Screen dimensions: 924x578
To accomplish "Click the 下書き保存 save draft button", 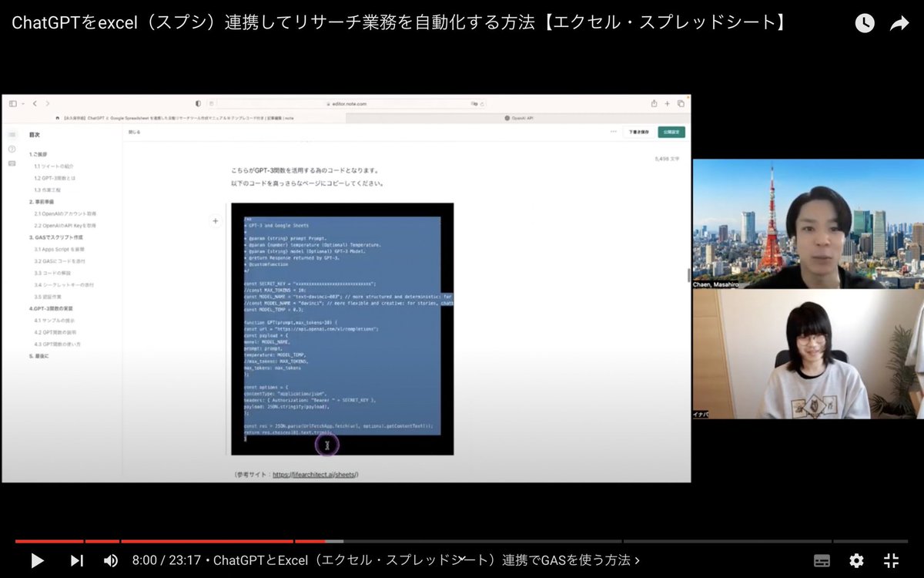I will [x=639, y=132].
